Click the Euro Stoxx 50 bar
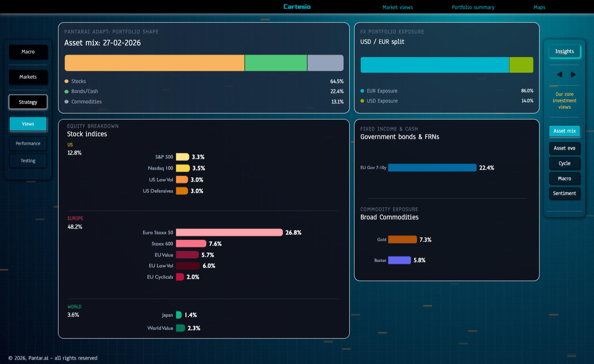The image size is (594, 364). click(229, 232)
